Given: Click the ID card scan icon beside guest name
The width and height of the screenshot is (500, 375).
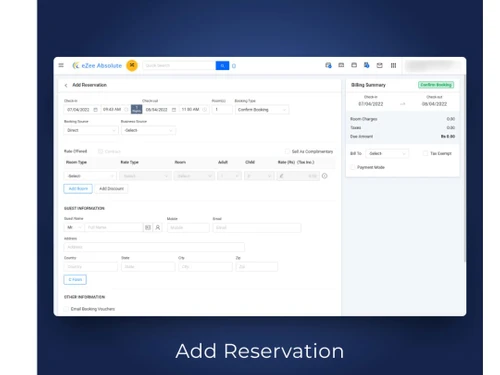Looking at the screenshot, I should tap(148, 227).
